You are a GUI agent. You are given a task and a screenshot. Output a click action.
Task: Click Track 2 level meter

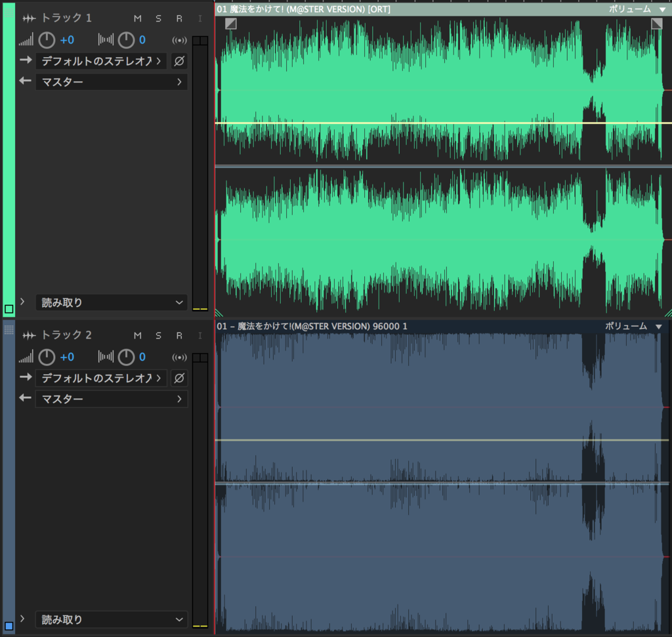pyautogui.click(x=199, y=490)
